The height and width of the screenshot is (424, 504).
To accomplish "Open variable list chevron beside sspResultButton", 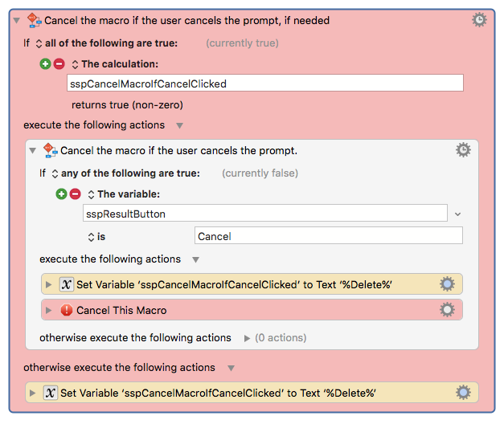I will click(x=458, y=214).
